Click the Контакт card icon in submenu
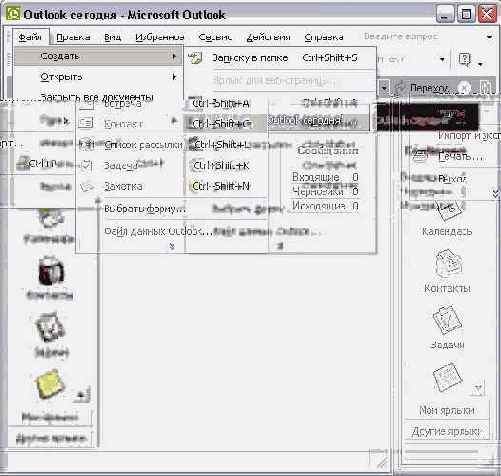501x476 pixels. (x=86, y=123)
